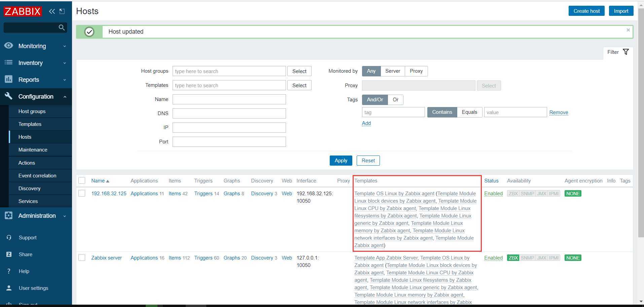Collapse the sidebar with double-arrow icon
644x307 pixels.
(52, 11)
